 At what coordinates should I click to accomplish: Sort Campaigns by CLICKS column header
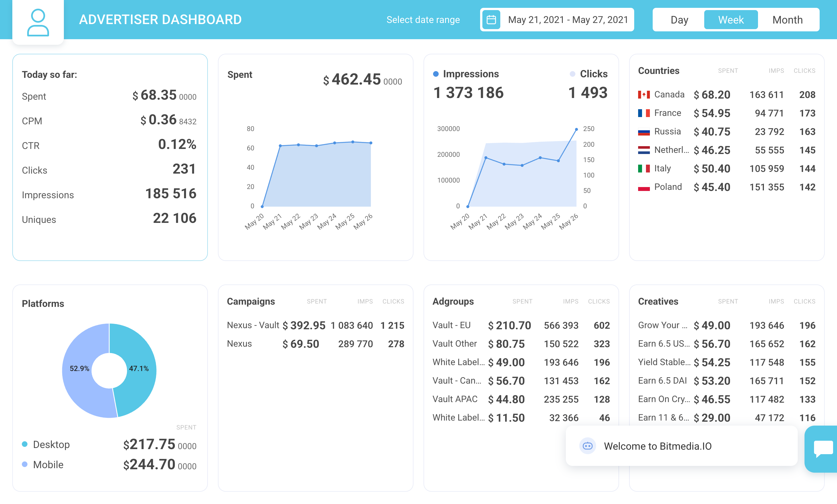[x=393, y=301]
